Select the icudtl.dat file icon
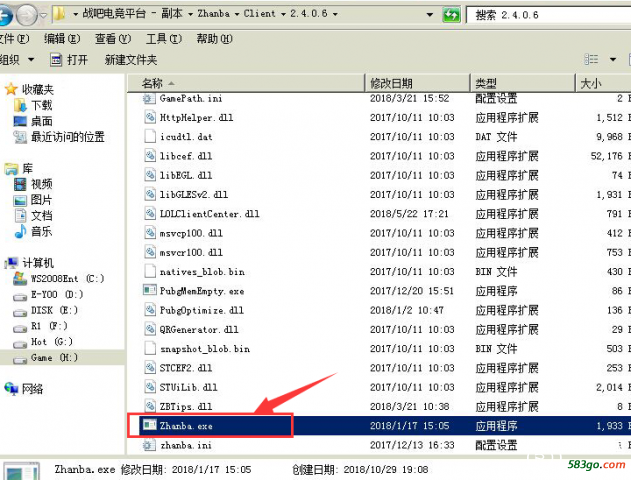This screenshot has height=480, width=631. pos(150,136)
